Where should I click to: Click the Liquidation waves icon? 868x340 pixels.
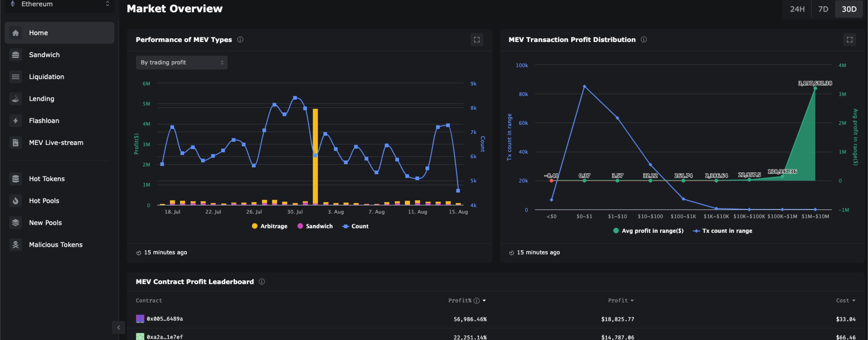click(16, 77)
